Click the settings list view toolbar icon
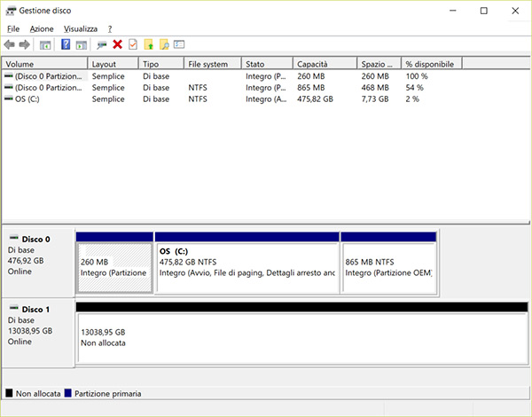Viewport: 532px width, 417px height. 179,44
